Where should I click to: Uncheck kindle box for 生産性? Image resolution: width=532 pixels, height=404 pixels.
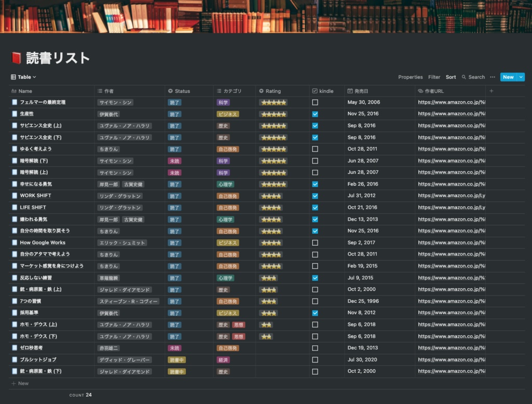click(x=315, y=114)
